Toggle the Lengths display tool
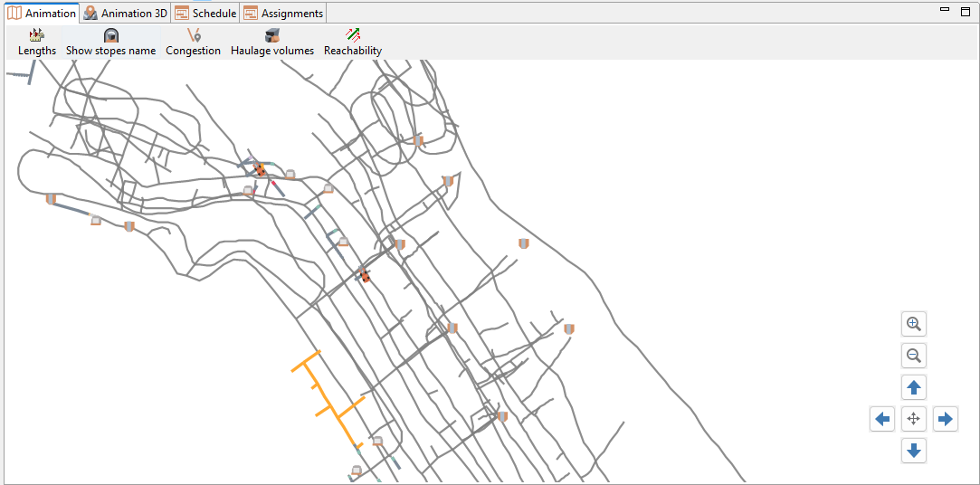Image resolution: width=980 pixels, height=485 pixels. pyautogui.click(x=37, y=43)
